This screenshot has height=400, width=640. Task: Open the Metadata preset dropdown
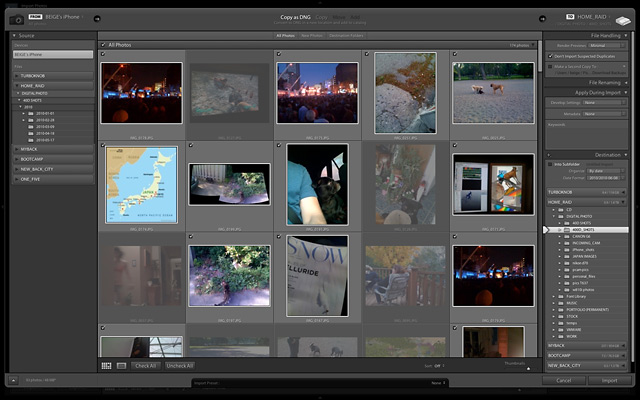[604, 114]
